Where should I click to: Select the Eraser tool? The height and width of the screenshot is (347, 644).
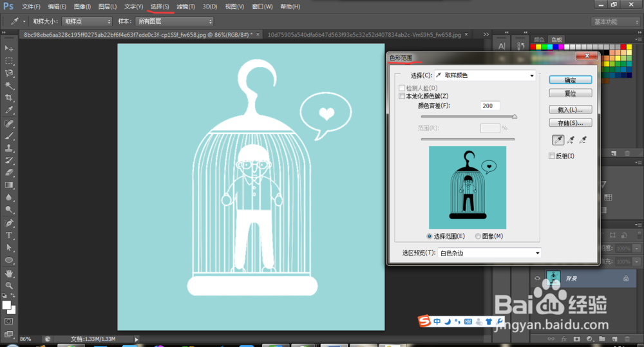coord(8,173)
